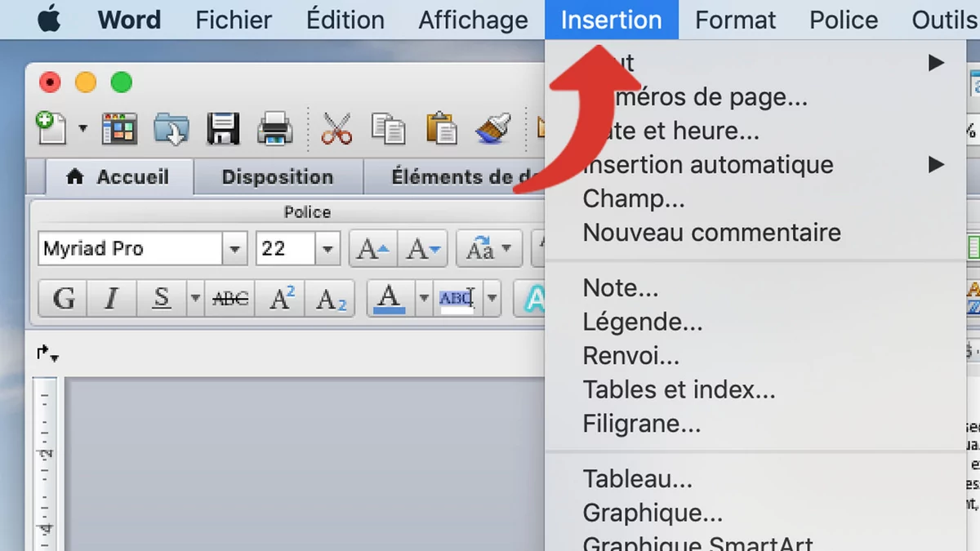Select Nouveau commentaire menu item
Viewport: 980px width, 551px height.
coord(755,233)
